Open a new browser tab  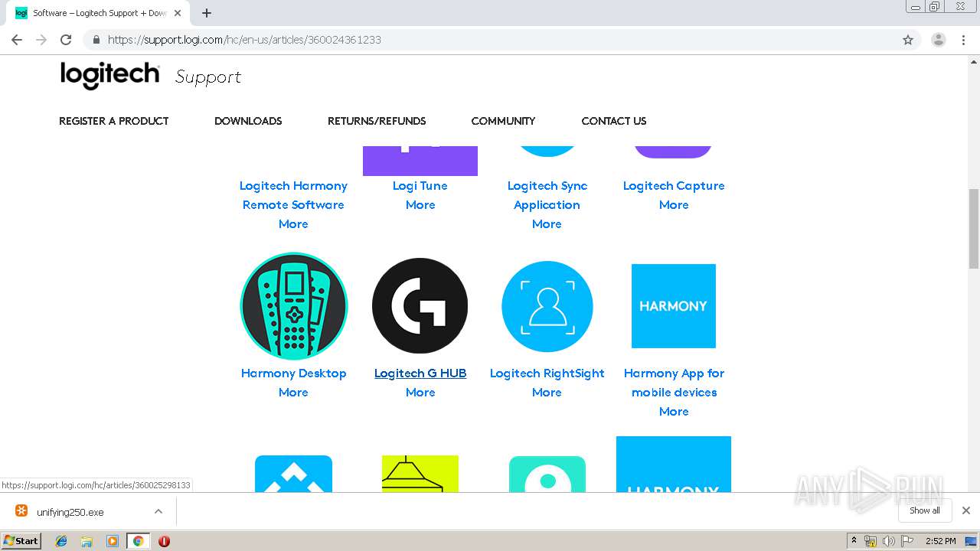coord(207,13)
